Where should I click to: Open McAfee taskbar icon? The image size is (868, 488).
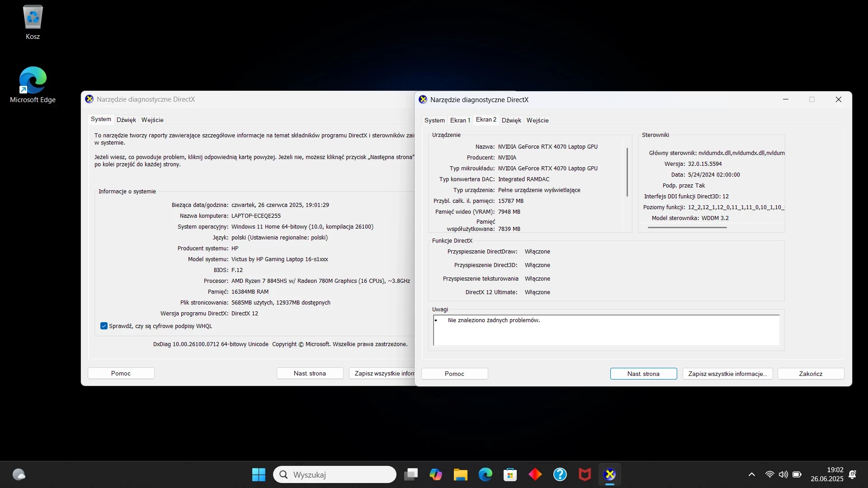[585, 474]
